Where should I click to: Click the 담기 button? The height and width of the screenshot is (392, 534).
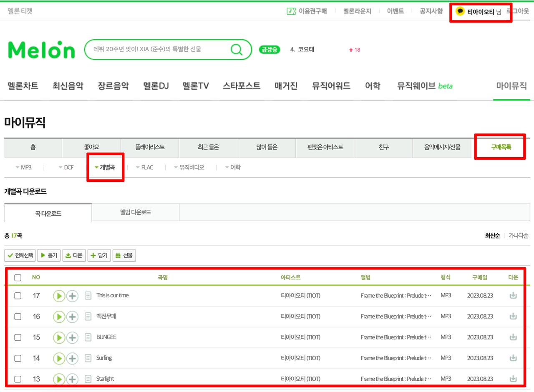99,256
